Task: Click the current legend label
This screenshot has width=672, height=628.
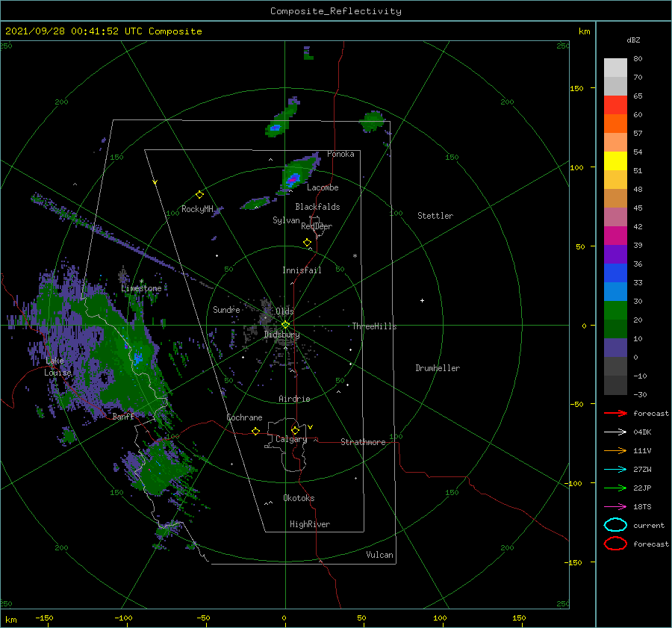Action: point(649,525)
